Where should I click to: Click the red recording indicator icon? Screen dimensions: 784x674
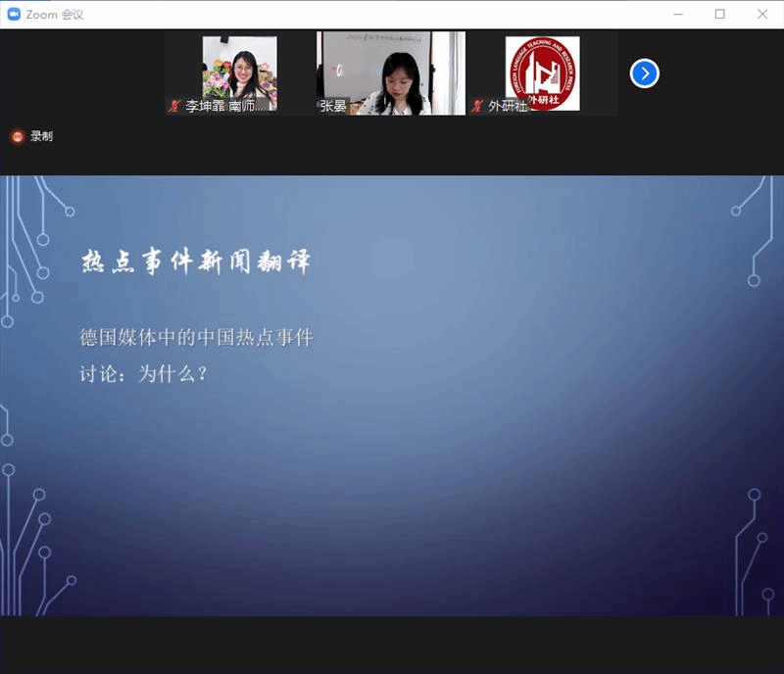point(17,136)
